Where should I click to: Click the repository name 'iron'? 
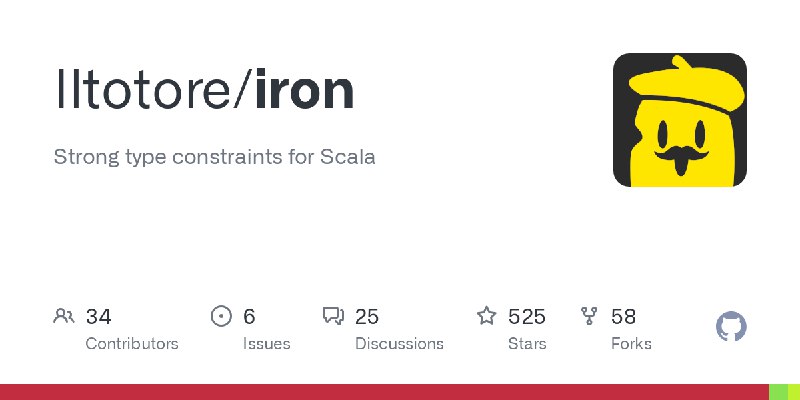click(305, 90)
